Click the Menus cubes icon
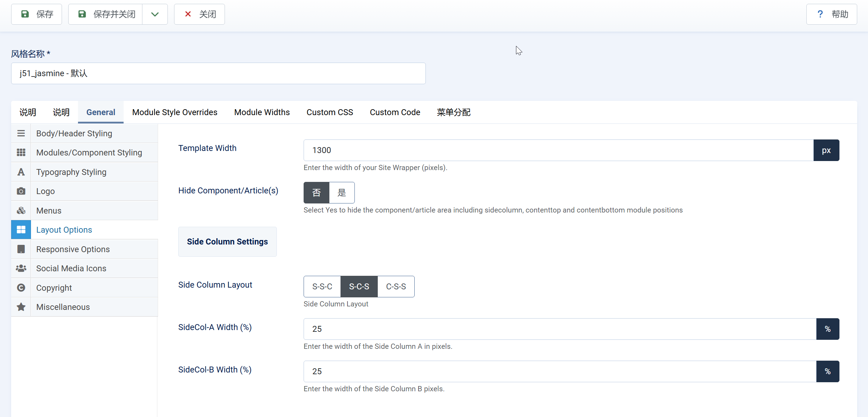 tap(21, 210)
